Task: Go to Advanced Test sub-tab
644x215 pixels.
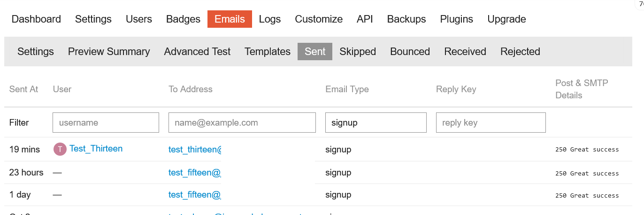Action: [x=197, y=52]
